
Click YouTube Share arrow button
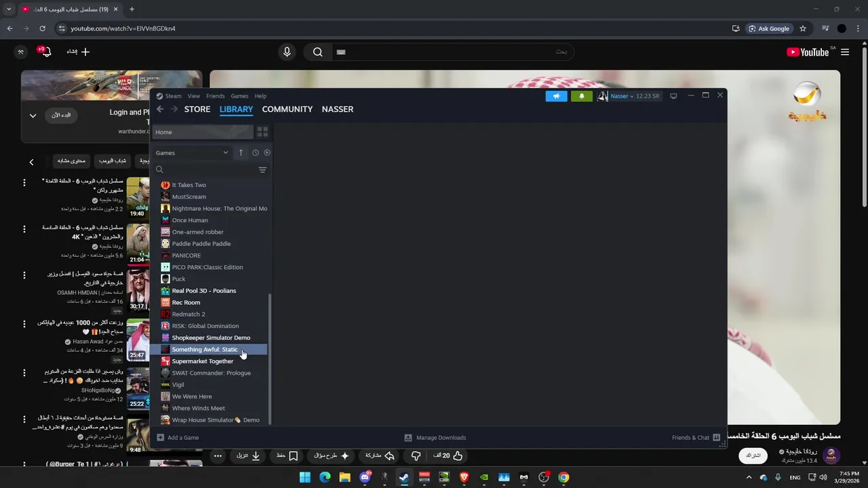tap(380, 456)
